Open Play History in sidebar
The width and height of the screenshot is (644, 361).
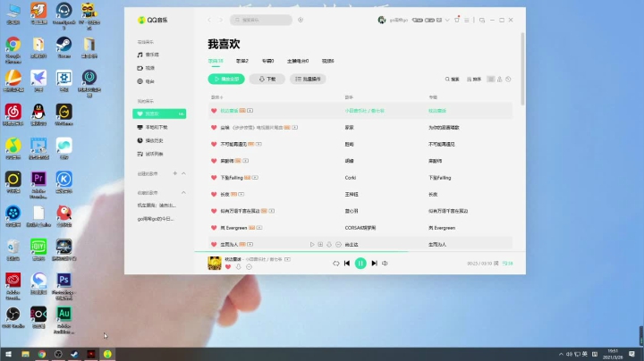150,140
